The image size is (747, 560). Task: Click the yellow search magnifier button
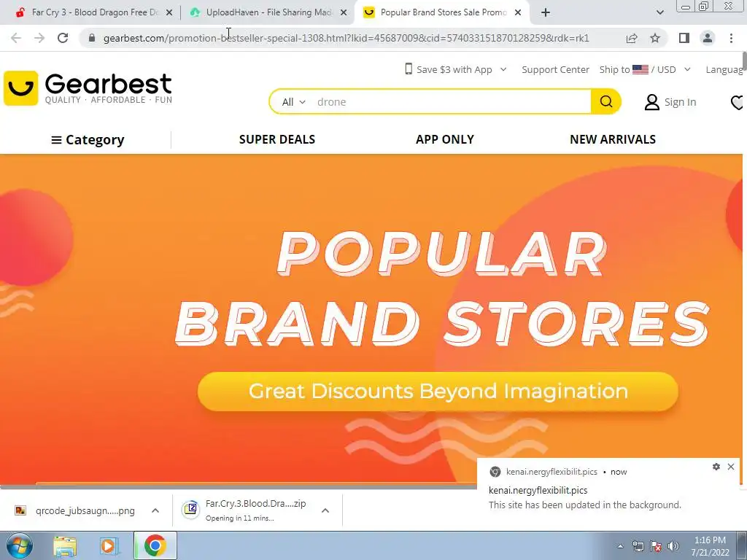tap(606, 101)
